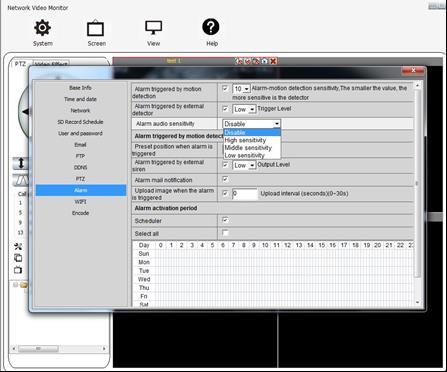
Task: Check the Select all checkbox
Action: click(225, 233)
